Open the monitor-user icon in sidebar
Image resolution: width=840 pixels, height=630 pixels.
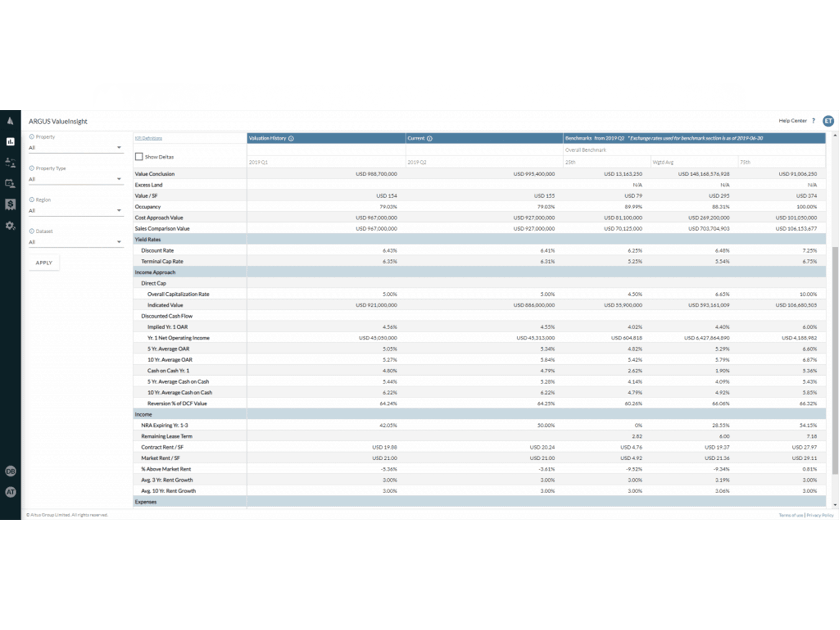coord(10,184)
